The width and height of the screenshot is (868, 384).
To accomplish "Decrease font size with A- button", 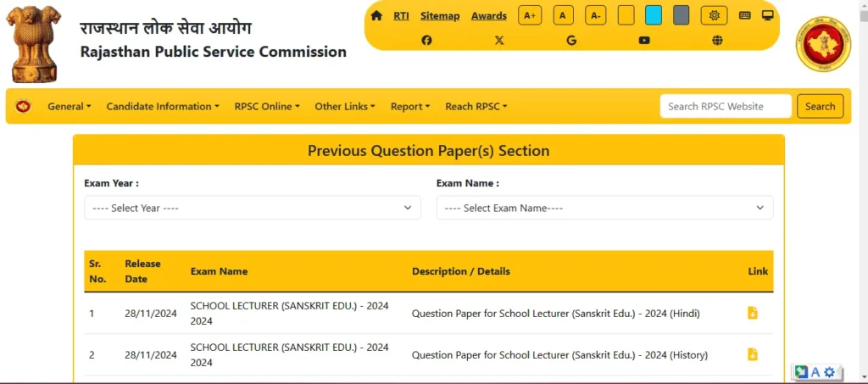I will pyautogui.click(x=596, y=15).
